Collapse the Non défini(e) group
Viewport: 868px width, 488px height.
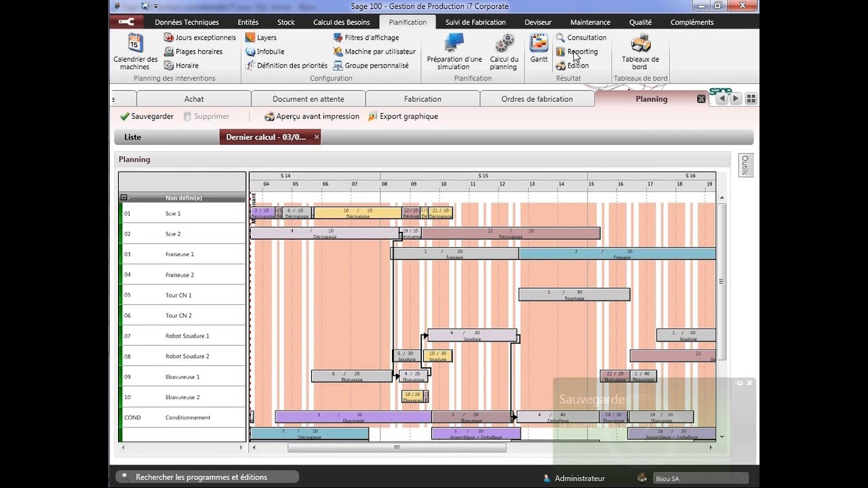123,198
